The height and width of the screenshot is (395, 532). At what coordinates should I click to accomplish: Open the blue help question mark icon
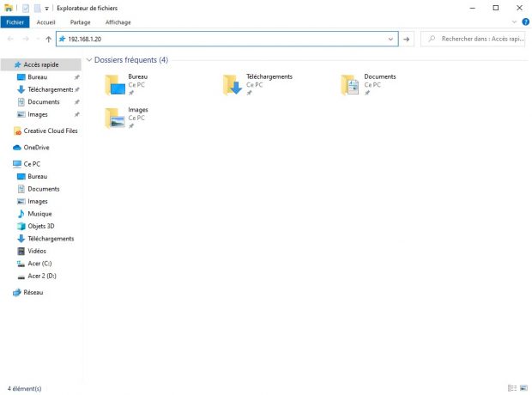pos(525,22)
